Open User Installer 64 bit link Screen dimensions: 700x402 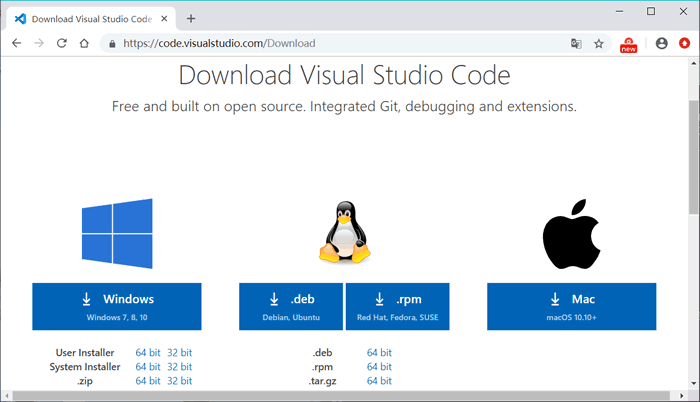coord(148,352)
